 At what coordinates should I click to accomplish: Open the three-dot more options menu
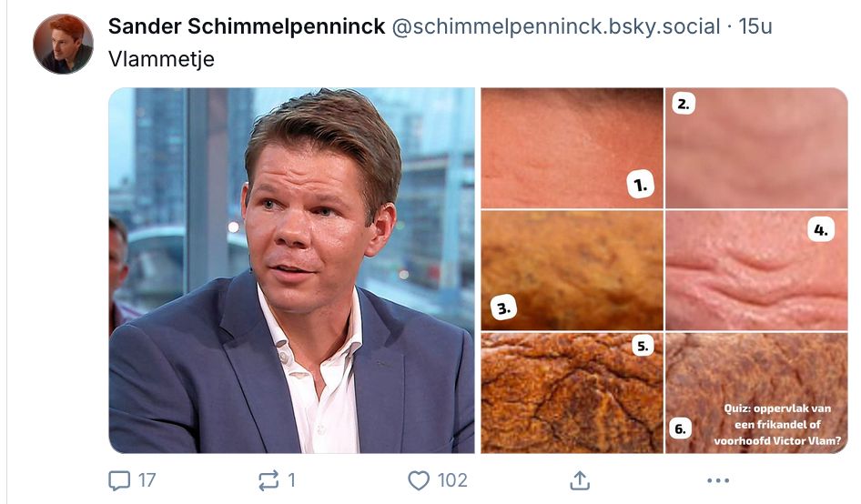coord(718,479)
